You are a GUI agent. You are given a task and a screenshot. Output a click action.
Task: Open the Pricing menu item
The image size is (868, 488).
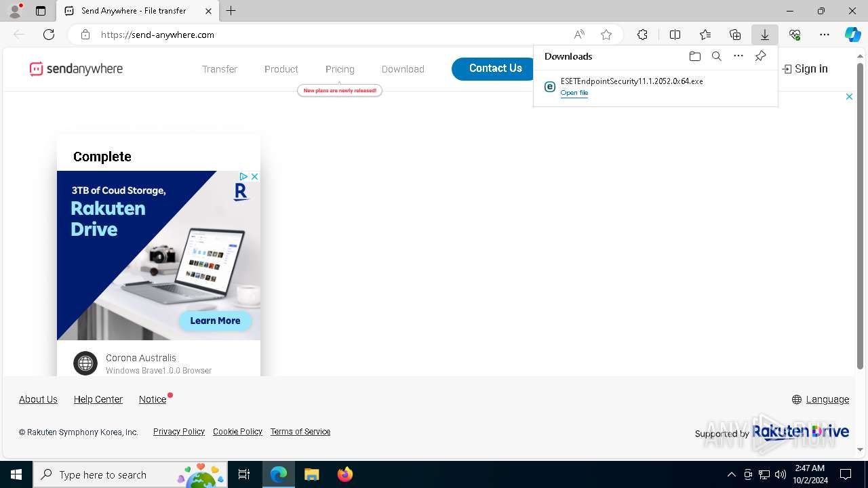(340, 69)
